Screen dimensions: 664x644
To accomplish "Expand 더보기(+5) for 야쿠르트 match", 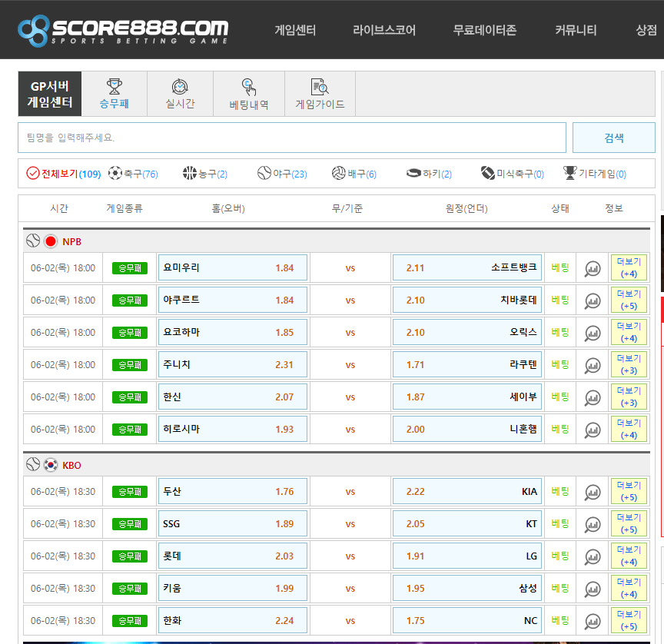I will (x=629, y=300).
